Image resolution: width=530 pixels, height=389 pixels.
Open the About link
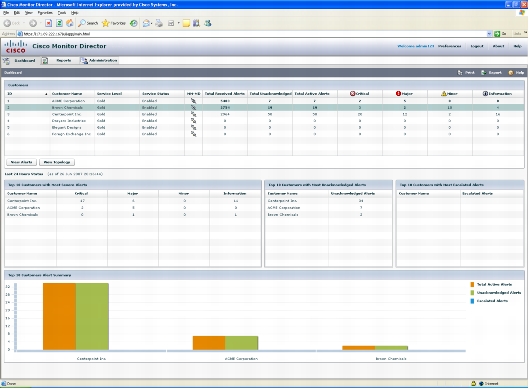click(498, 46)
